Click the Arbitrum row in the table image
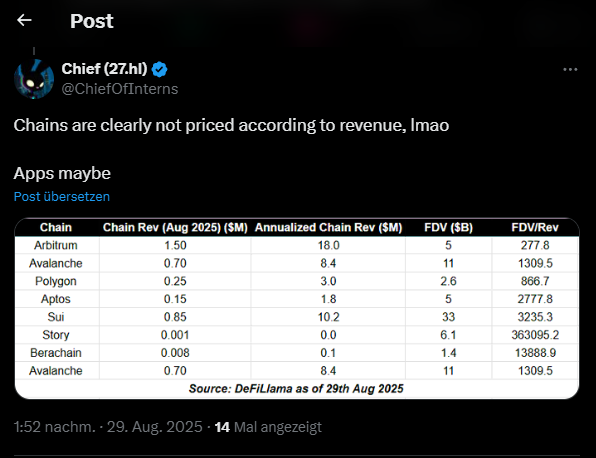 click(297, 245)
